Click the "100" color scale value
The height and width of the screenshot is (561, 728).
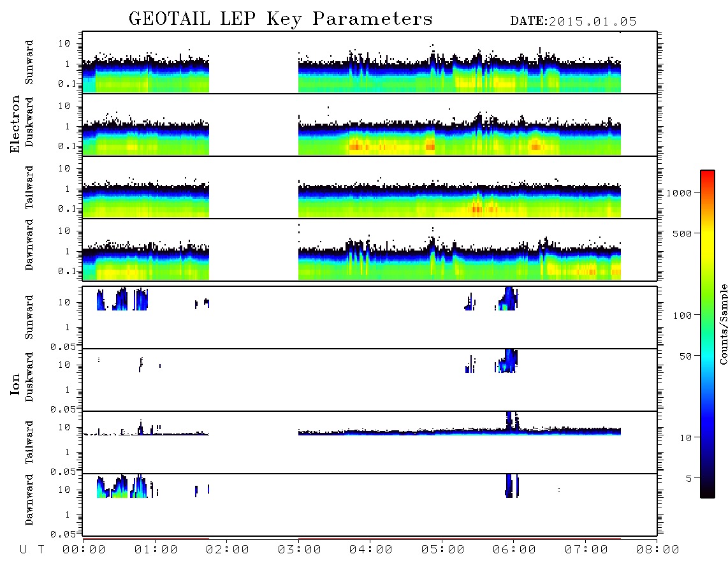[682, 316]
